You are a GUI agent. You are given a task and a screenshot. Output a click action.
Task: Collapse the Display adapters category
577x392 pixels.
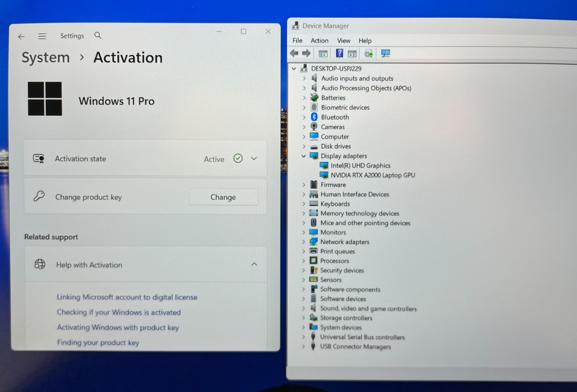click(304, 156)
